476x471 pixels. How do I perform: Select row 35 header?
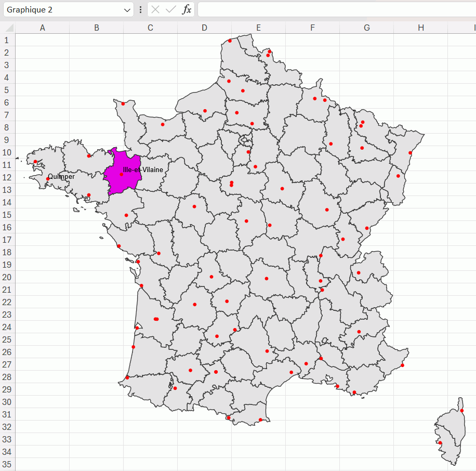tap(7, 464)
